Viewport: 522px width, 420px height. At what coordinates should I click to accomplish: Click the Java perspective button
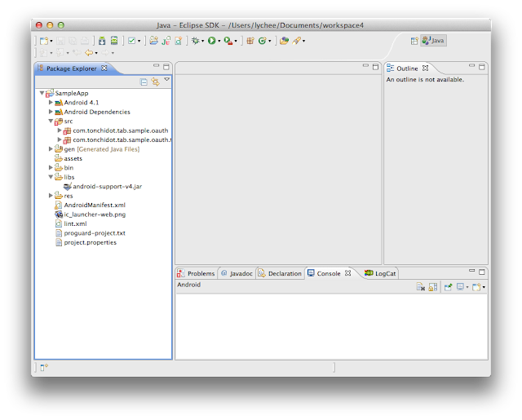pyautogui.click(x=433, y=41)
